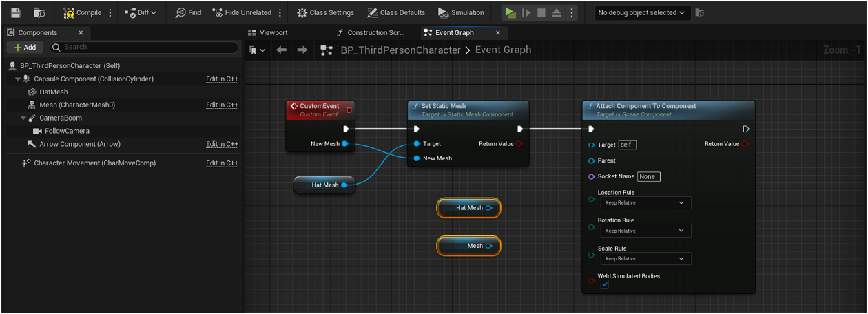
Task: Switch to the Viewport tab
Action: 273,32
